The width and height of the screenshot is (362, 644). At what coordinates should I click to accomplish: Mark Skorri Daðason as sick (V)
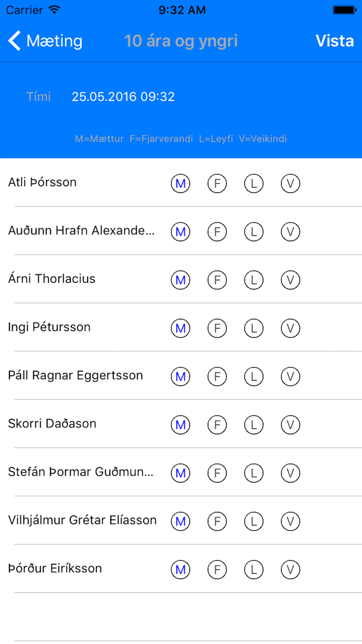290,425
